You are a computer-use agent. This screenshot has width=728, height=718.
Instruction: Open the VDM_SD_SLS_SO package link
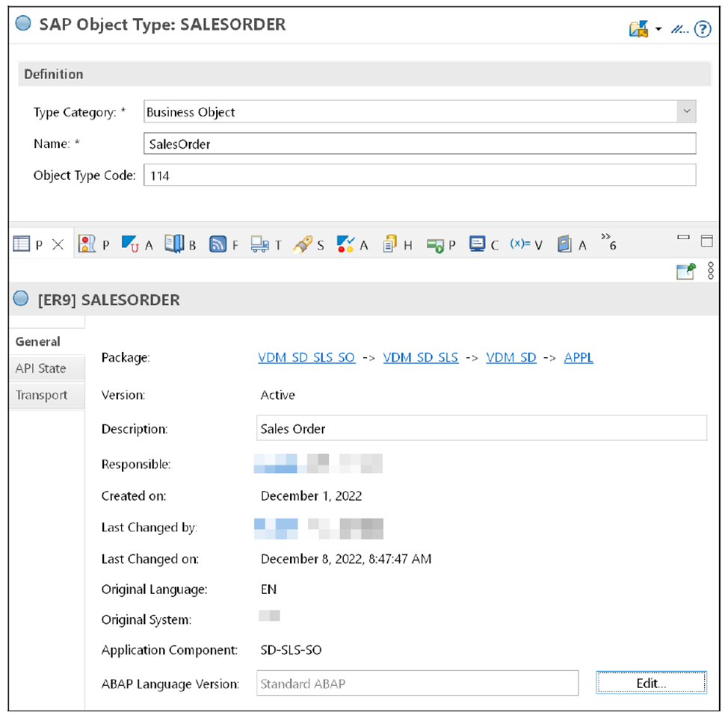pyautogui.click(x=306, y=357)
